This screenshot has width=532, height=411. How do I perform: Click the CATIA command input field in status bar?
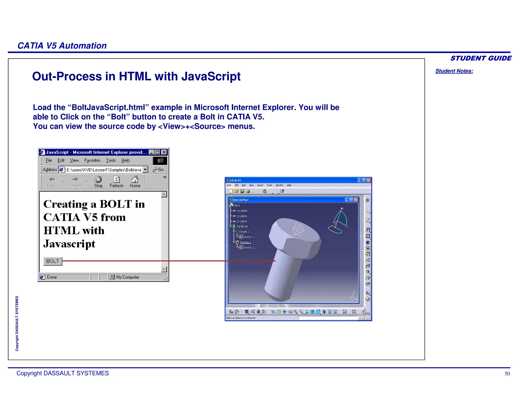pos(328,318)
